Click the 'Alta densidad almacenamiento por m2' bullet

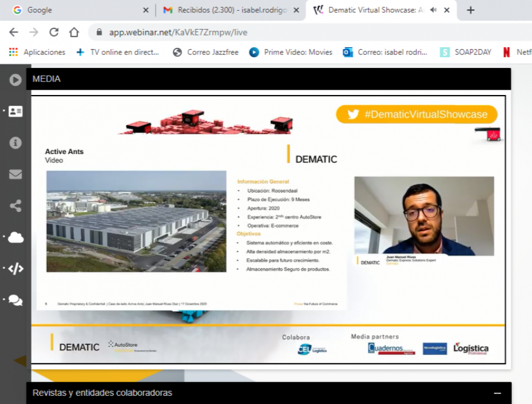coord(288,252)
